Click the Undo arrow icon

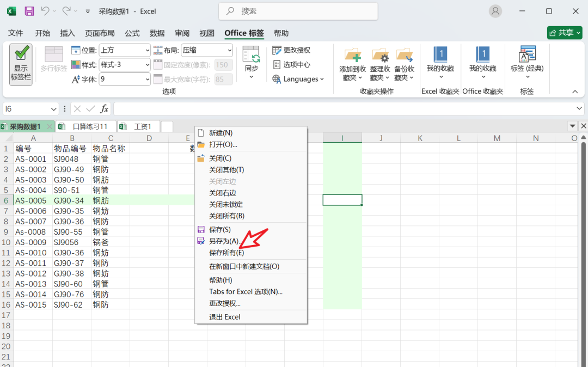pos(45,11)
